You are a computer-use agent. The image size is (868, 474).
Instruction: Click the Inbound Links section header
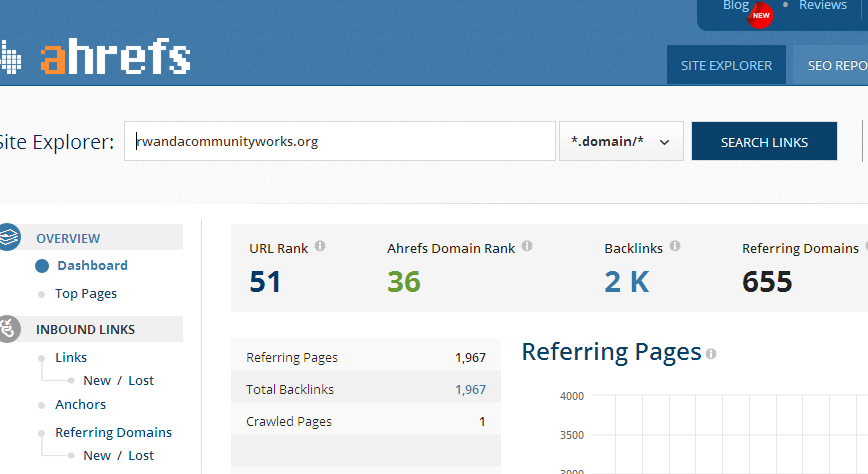click(85, 329)
